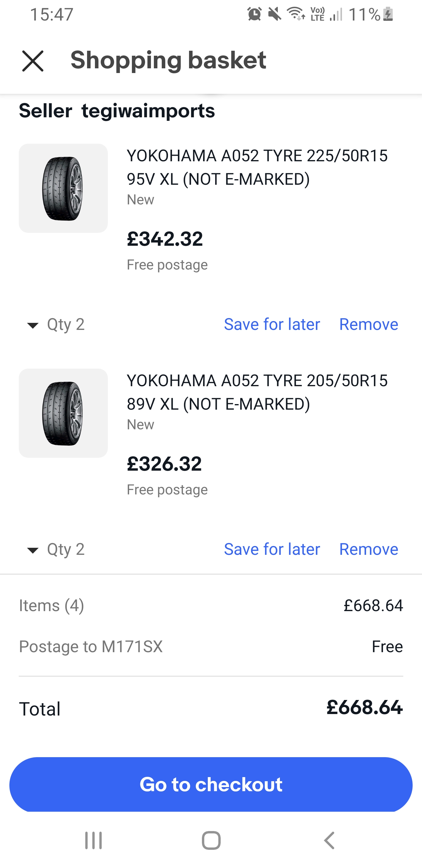Viewport: 422px width, 868px height.
Task: Save the 205/50R15 tyre for later
Action: [272, 549]
